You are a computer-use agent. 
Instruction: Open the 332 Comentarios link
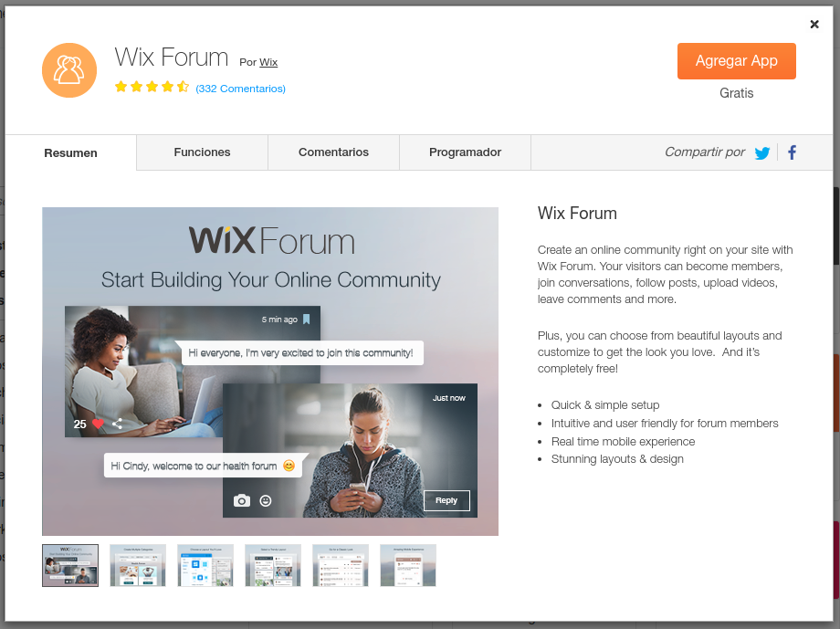240,89
